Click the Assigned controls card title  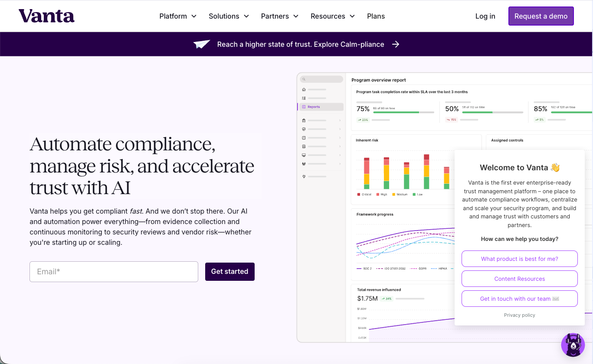507,140
